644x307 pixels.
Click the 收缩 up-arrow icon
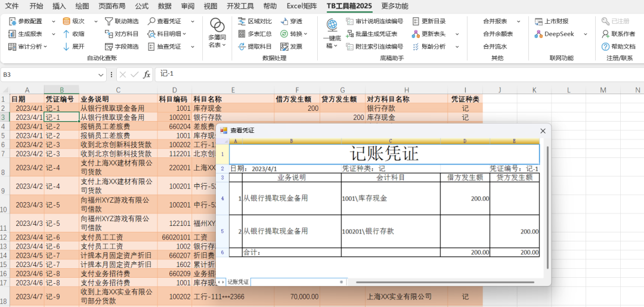coord(66,34)
